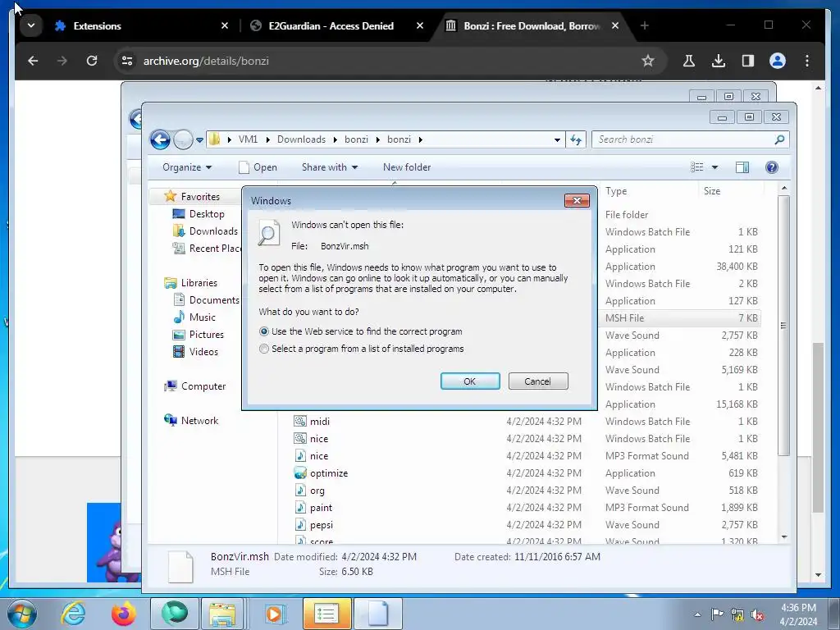
Task: Open Pictures library
Action: [206, 335]
